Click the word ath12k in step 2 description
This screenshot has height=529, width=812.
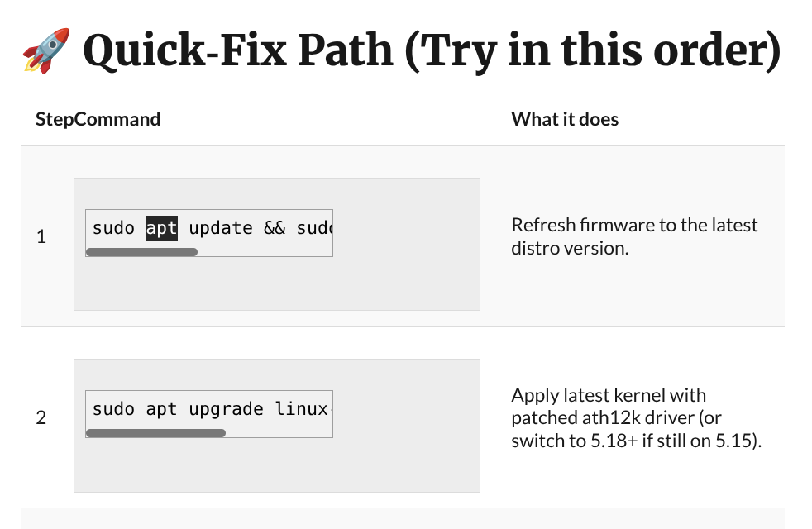pyautogui.click(x=625, y=418)
